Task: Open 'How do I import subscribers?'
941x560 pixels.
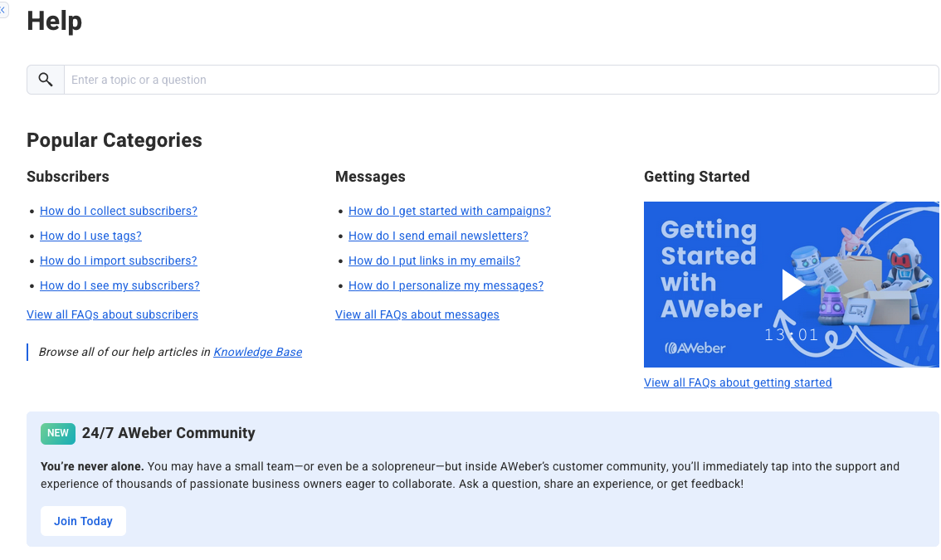Action: pyautogui.click(x=118, y=261)
